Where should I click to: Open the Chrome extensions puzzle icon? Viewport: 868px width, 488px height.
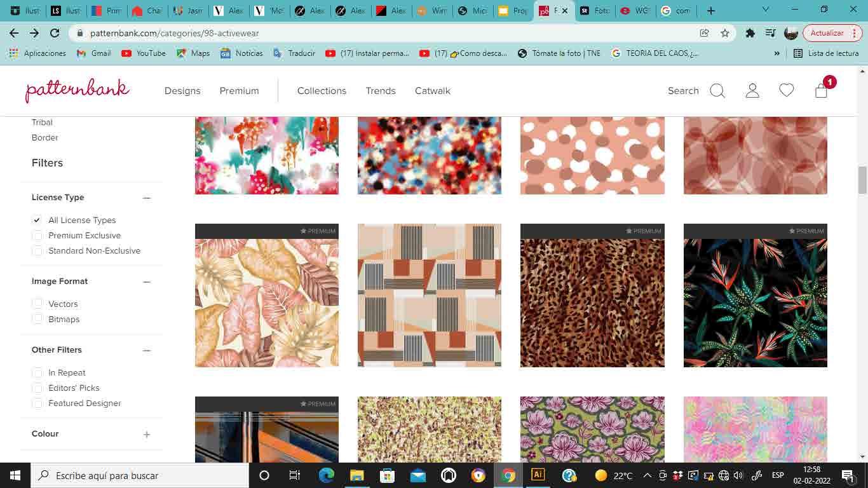pos(750,33)
